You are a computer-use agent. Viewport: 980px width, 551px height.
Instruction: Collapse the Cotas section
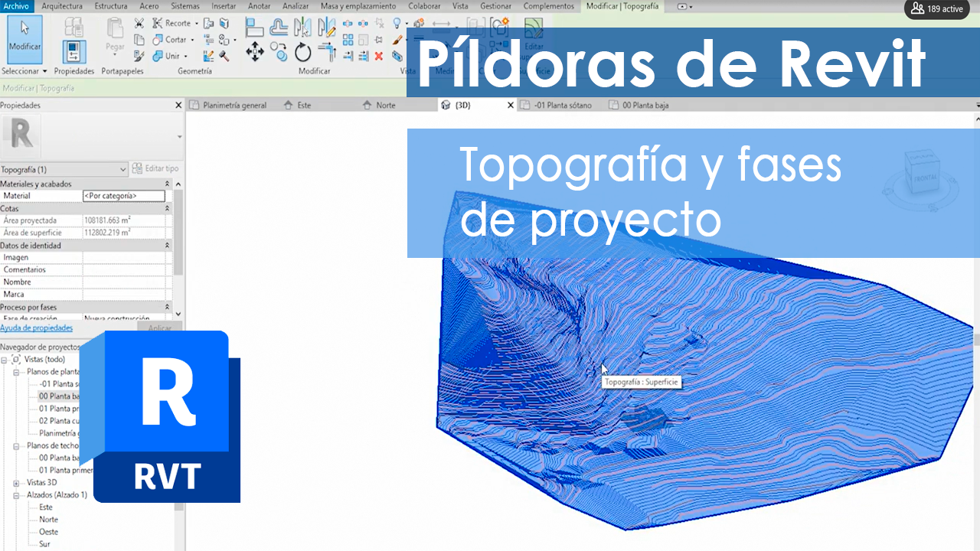tap(168, 208)
